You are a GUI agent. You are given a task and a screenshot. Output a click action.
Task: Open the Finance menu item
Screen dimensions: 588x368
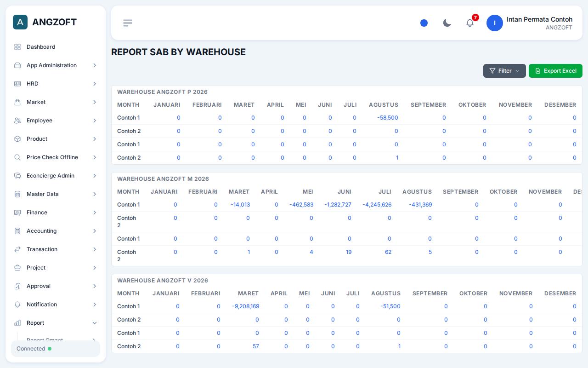click(56, 213)
